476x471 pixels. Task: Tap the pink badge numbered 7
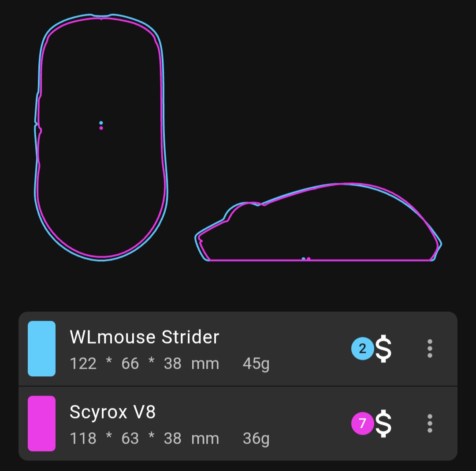(362, 424)
